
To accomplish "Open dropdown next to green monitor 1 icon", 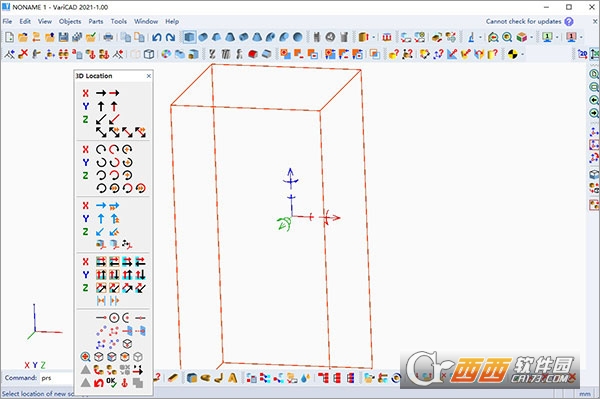I will 557,37.
